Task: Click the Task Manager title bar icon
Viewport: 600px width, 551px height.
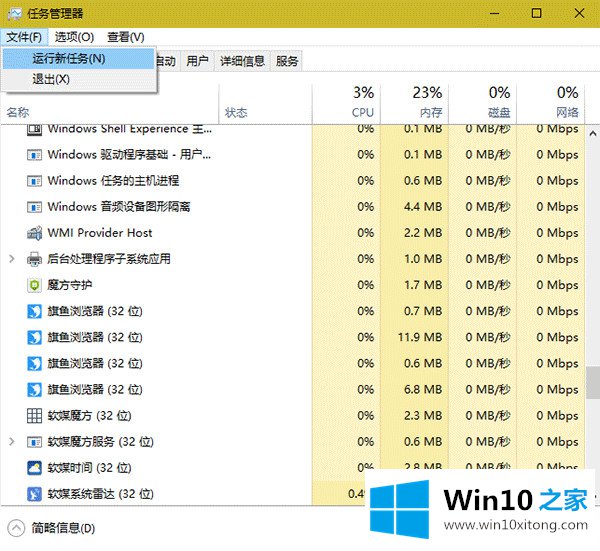Action: click(15, 14)
